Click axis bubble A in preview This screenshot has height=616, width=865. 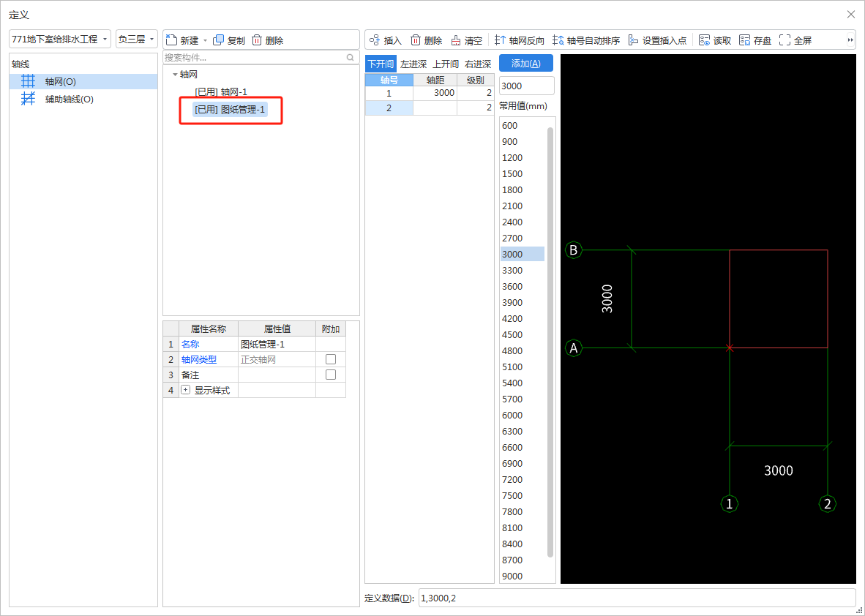(x=574, y=348)
